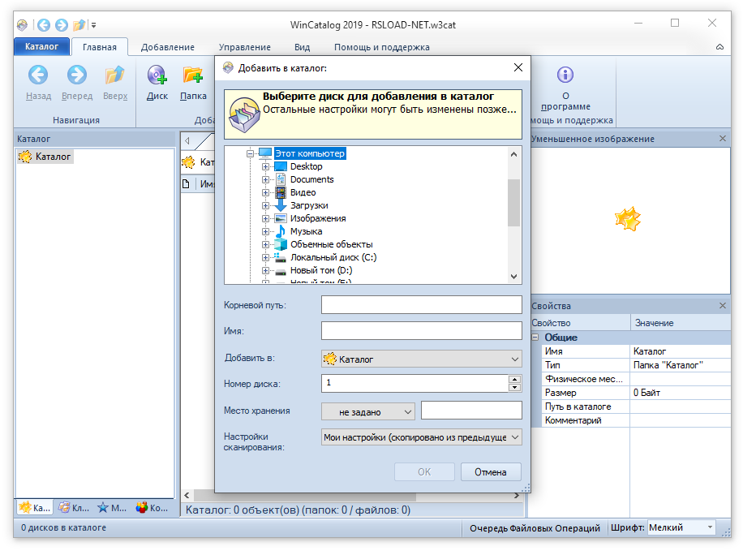Image resolution: width=756 pixels, height=555 pixels.
Task: Select Новый том (D:) in the tree
Action: (321, 270)
